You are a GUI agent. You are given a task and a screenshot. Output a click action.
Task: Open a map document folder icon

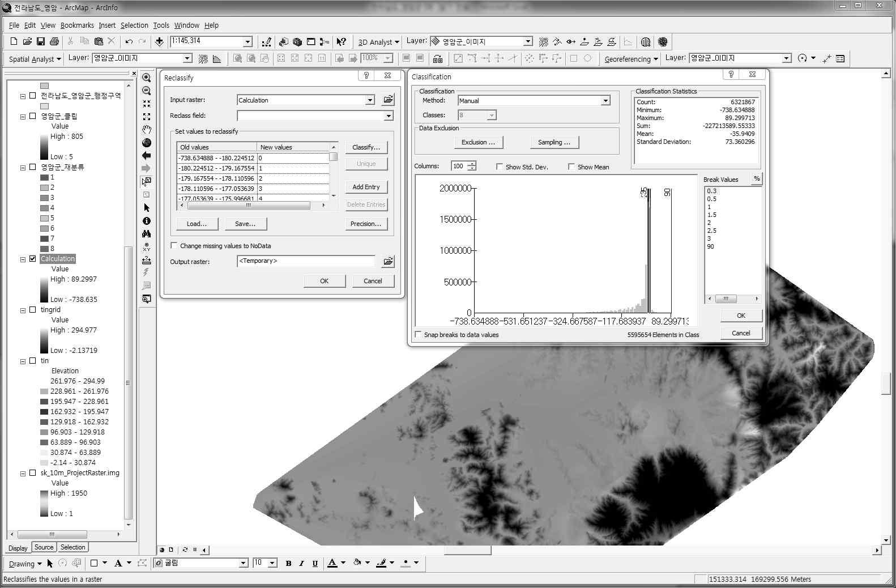coord(27,41)
